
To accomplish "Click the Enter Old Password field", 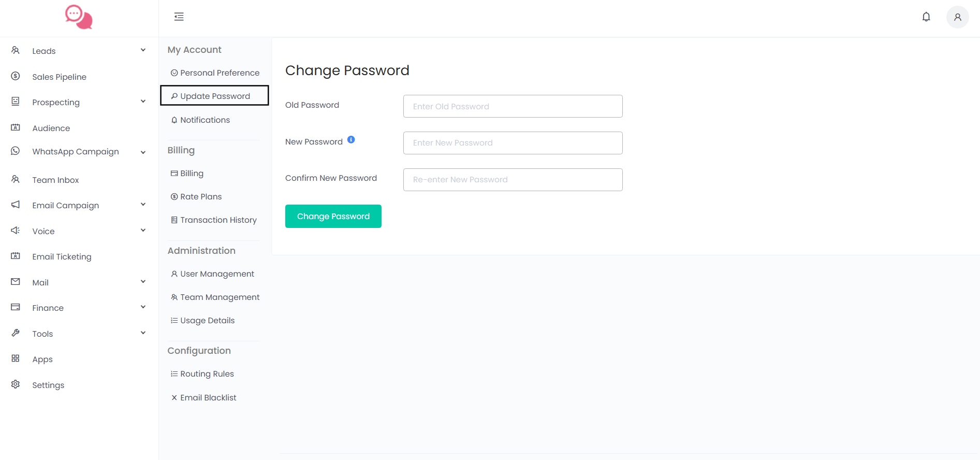I will (512, 106).
